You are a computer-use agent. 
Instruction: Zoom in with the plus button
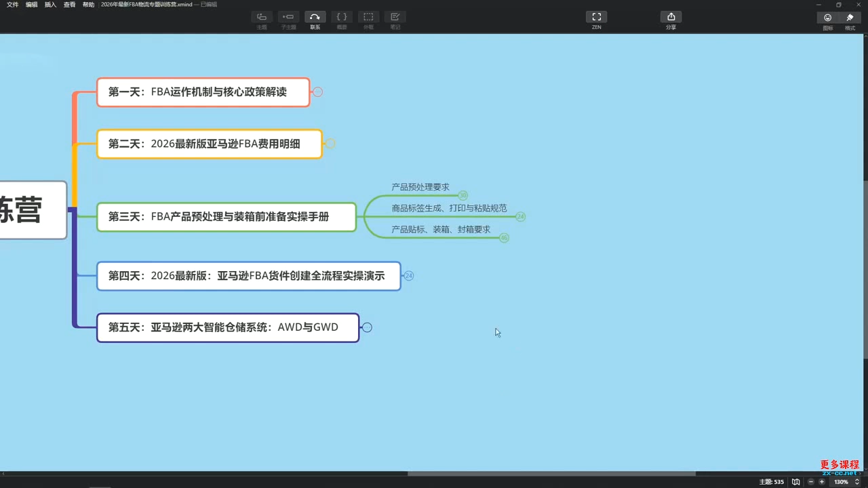click(822, 482)
